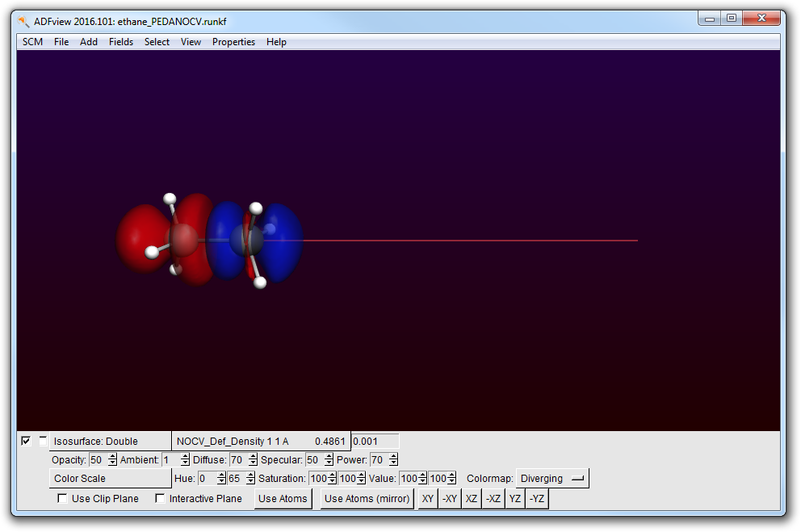Click the second Value field showing 100
801x532 pixels.
[x=438, y=479]
